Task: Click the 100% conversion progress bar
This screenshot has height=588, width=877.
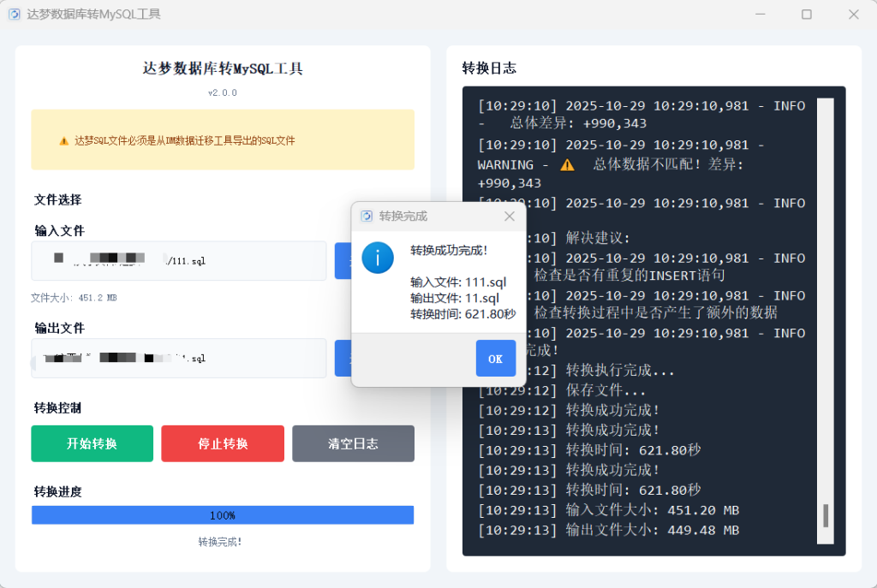Action: [223, 515]
